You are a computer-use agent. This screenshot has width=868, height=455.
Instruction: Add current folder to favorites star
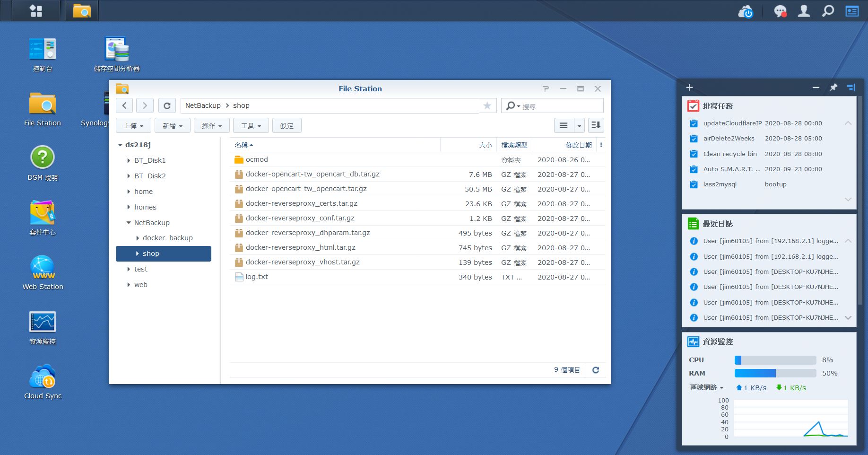click(x=487, y=105)
